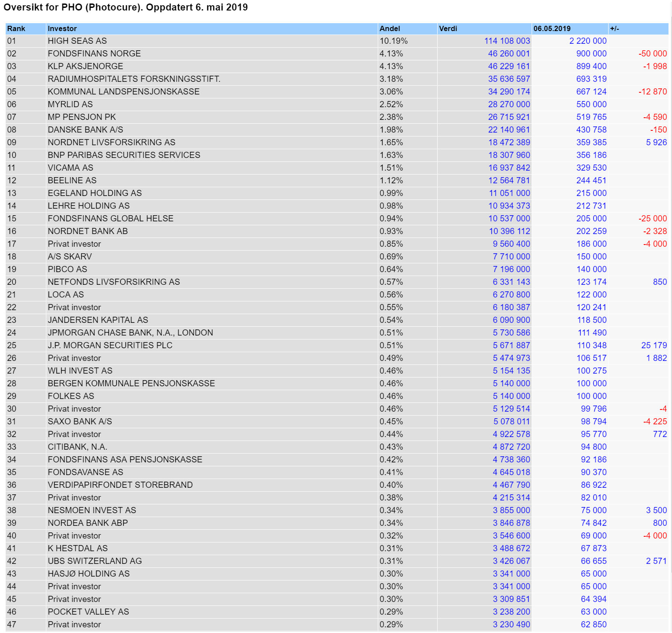Select MYRLID AS investor name
The width and height of the screenshot is (672, 633).
click(70, 104)
